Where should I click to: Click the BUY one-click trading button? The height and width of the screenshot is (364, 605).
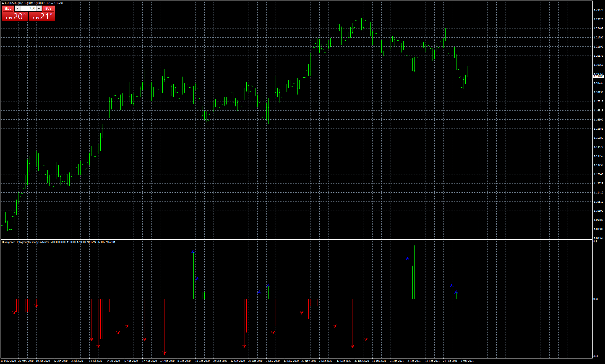[x=48, y=9]
